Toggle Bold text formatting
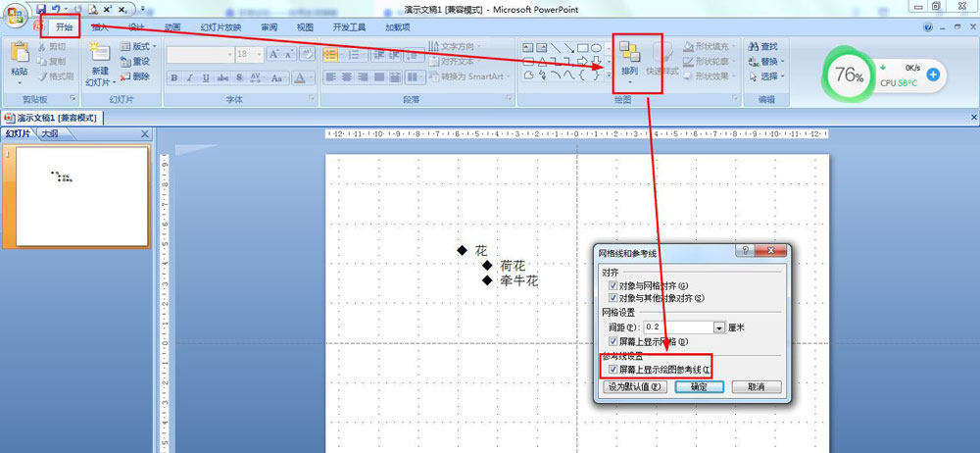 click(x=174, y=77)
